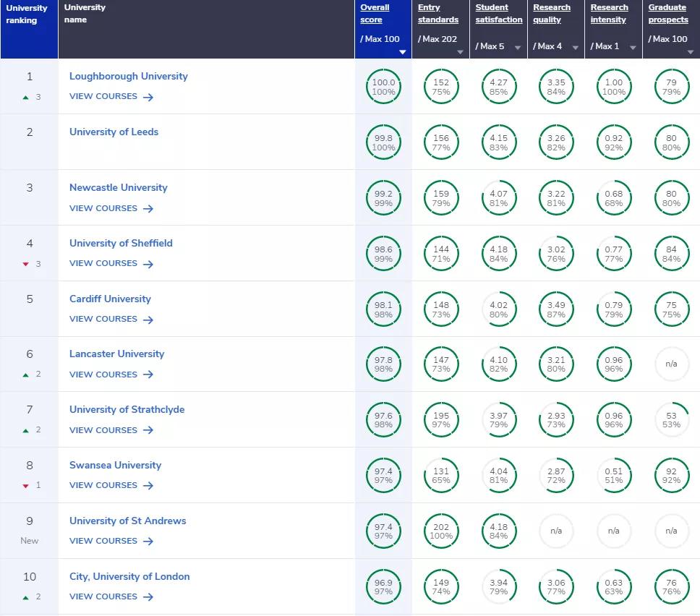Open the Research intensity sort arrow
700x616 pixels.
[x=633, y=48]
